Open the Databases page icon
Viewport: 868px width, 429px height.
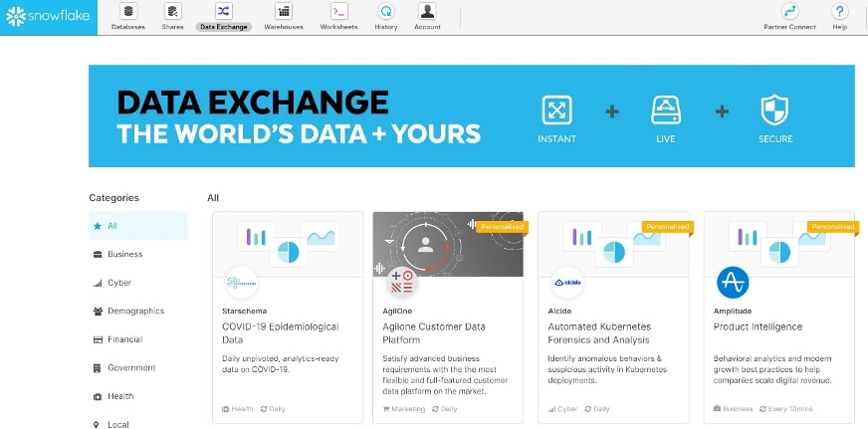click(x=128, y=11)
